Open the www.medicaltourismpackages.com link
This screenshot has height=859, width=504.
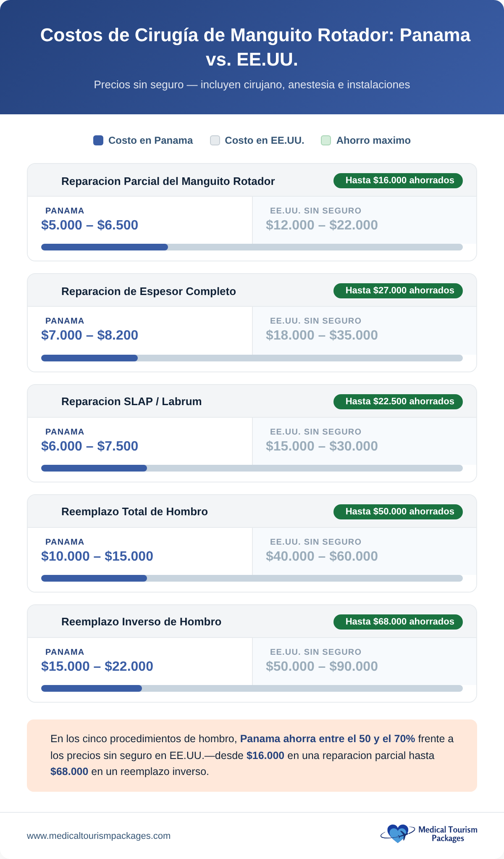(x=99, y=836)
